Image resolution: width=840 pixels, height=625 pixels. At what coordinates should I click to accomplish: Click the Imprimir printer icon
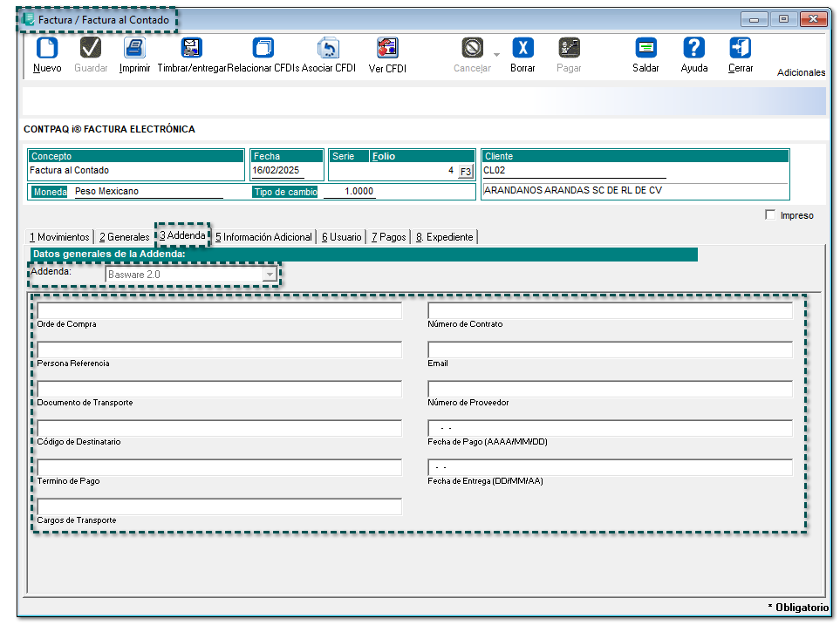[134, 48]
